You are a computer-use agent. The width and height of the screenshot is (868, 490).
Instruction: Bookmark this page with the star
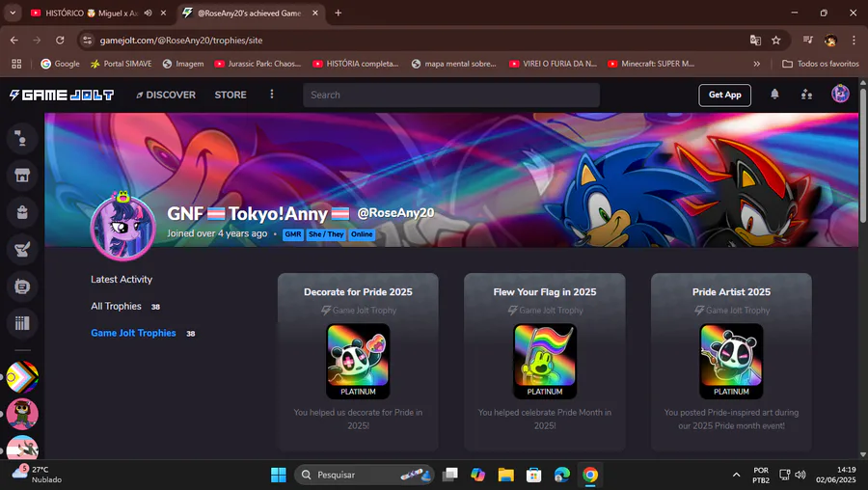pyautogui.click(x=776, y=40)
